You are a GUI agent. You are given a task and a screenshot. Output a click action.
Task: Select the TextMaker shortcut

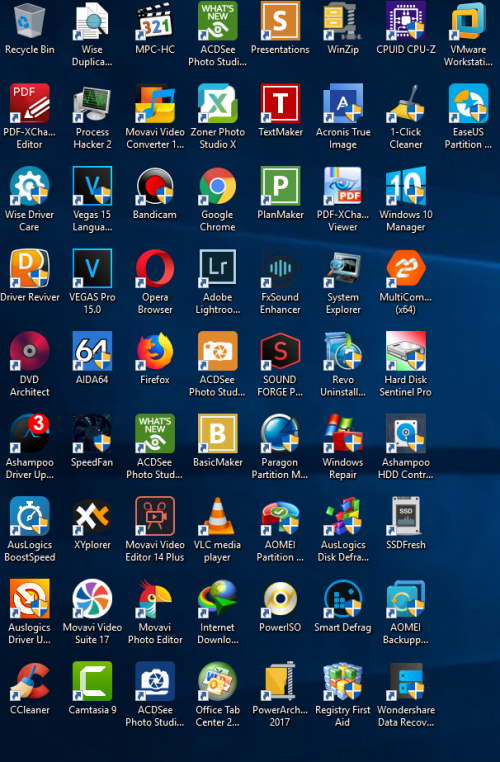pyautogui.click(x=280, y=103)
